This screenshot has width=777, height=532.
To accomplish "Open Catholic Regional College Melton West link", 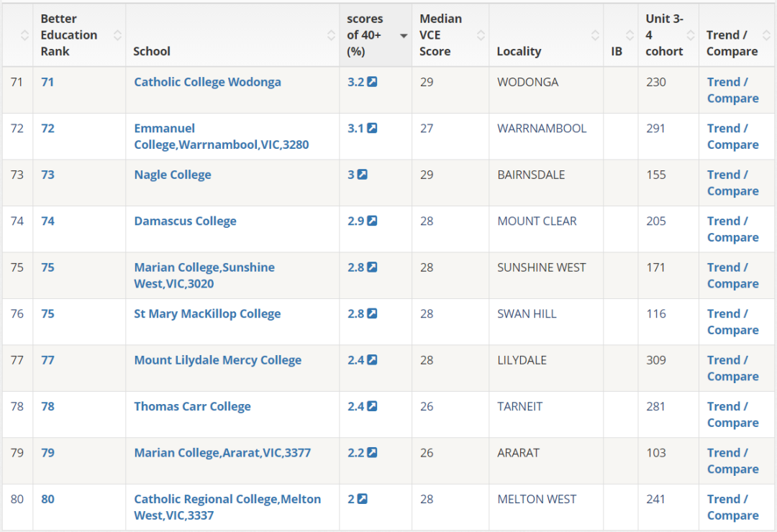I will tap(227, 507).
